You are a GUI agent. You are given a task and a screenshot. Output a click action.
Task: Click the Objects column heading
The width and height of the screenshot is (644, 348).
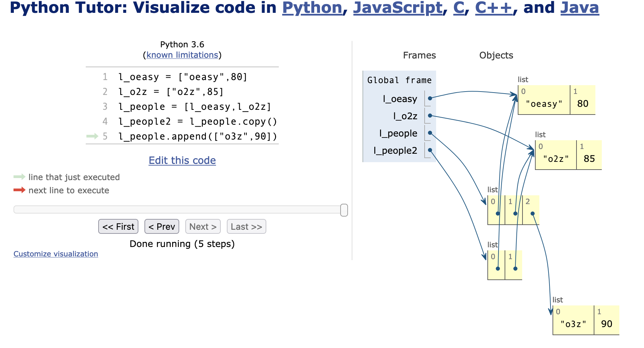(496, 55)
